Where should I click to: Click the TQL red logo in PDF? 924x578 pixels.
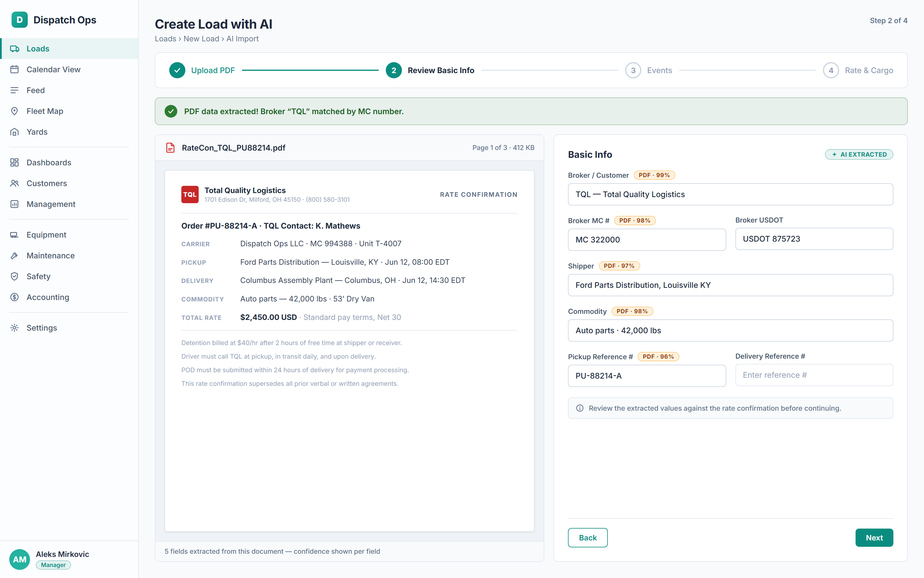tap(190, 194)
